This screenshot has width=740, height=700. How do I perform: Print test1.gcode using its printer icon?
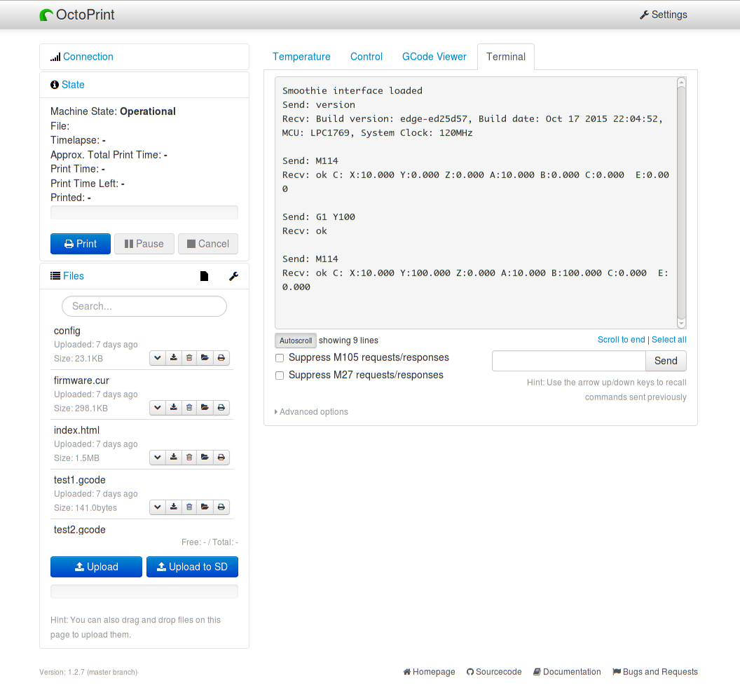click(x=221, y=507)
